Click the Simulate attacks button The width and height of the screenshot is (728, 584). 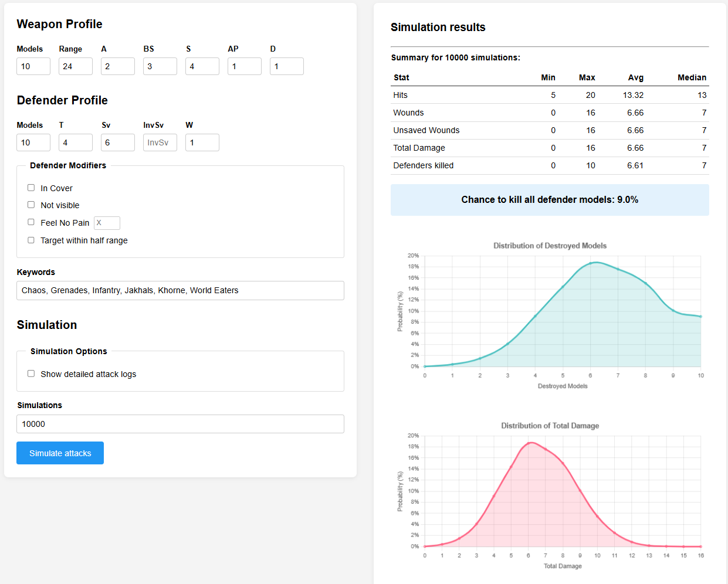(60, 453)
